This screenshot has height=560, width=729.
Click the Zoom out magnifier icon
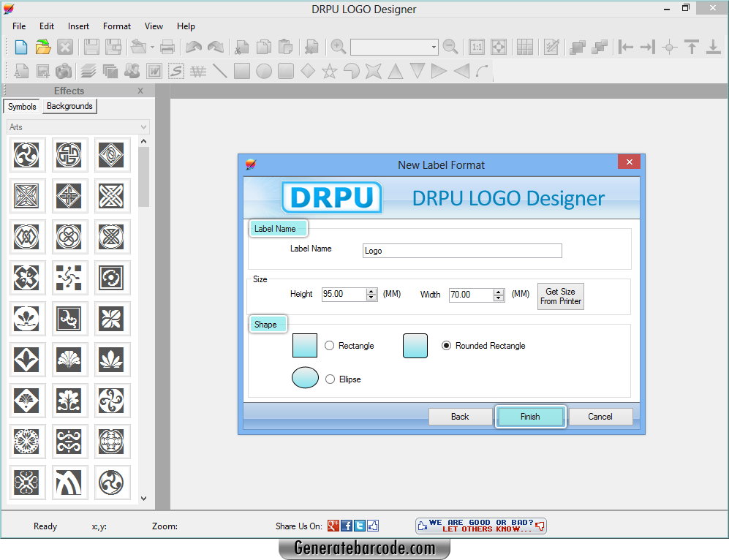(450, 47)
